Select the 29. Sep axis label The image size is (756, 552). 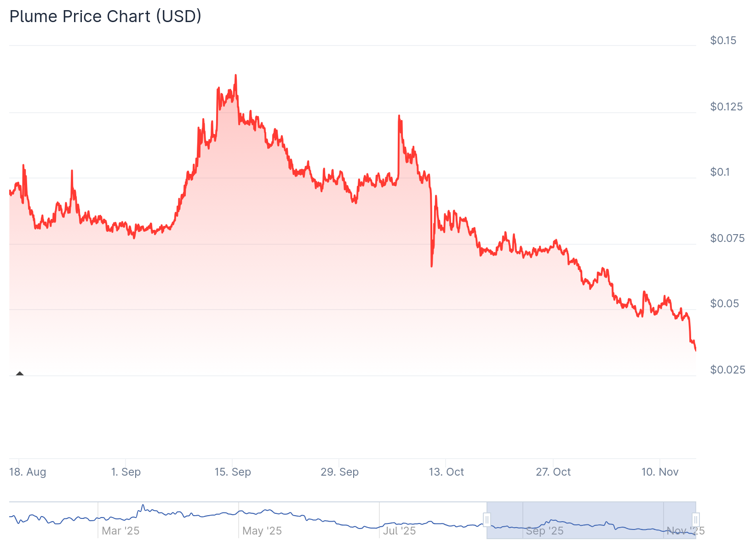339,472
